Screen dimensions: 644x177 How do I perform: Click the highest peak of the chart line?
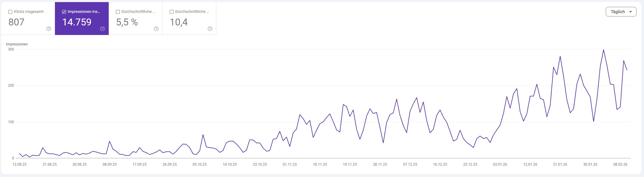[x=603, y=50]
